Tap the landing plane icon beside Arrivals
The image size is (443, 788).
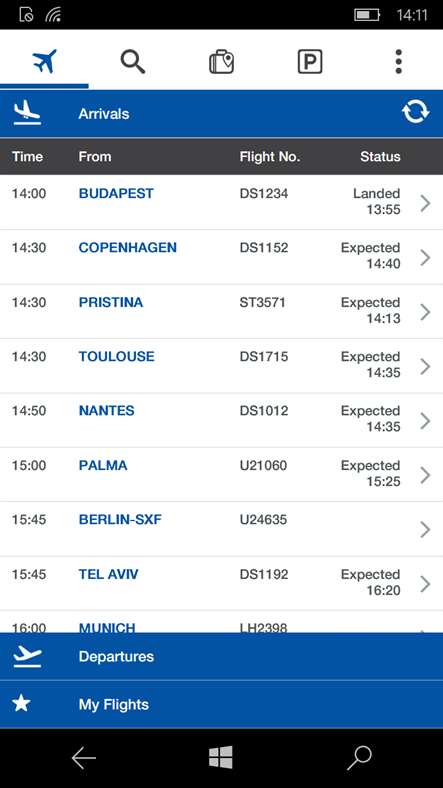[x=27, y=113]
